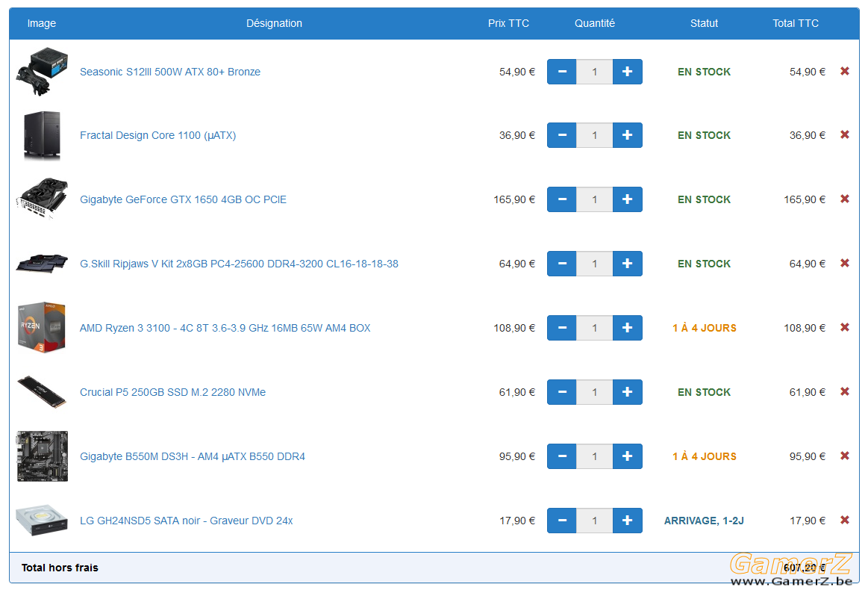View Gigabyte GeForce GTX 1650 4GB details
The height and width of the screenshot is (593, 868).
click(x=184, y=200)
